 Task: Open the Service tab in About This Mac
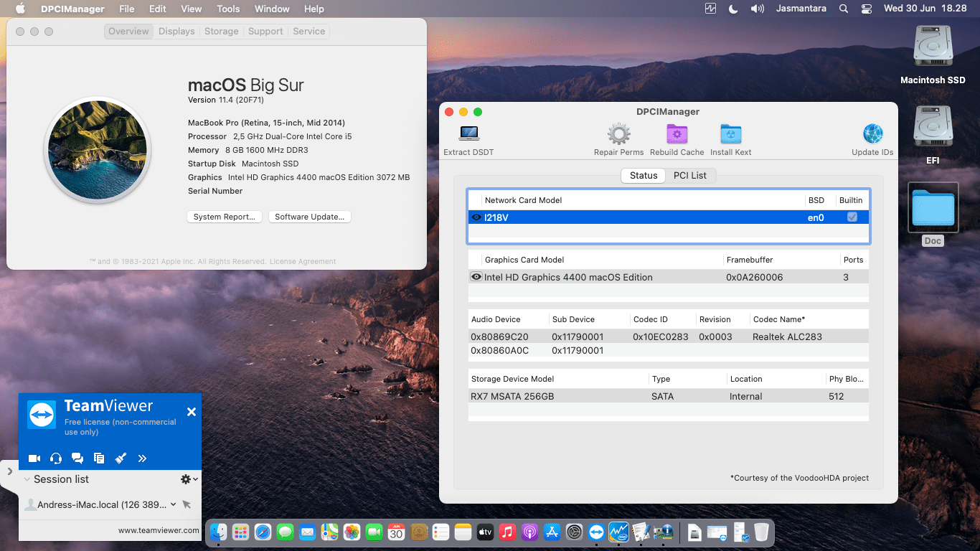tap(309, 32)
